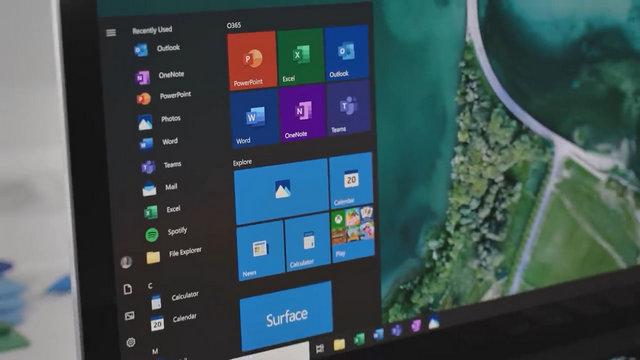This screenshot has height=360, width=640.
Task: Open the Calendar tile showing 20
Action: [x=351, y=180]
